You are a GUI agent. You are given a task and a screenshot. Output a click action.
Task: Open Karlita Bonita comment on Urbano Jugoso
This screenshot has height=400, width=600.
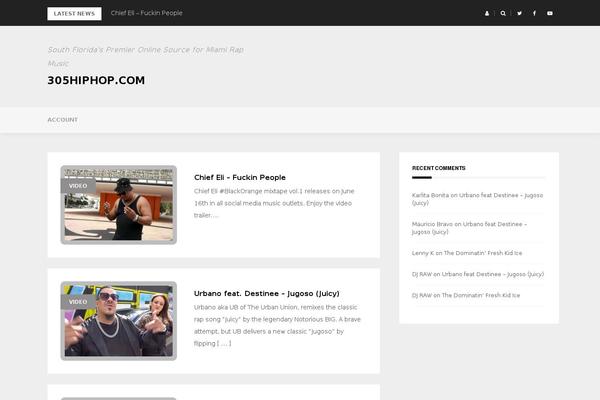(478, 199)
